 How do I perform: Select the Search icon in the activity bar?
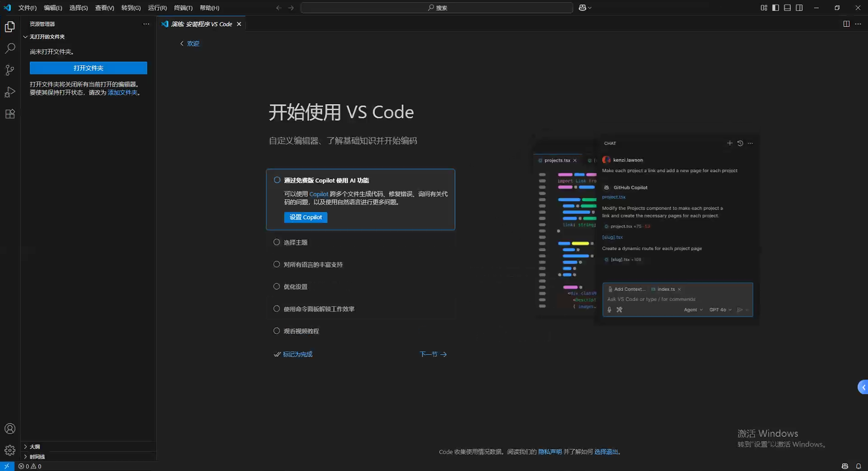coord(10,48)
